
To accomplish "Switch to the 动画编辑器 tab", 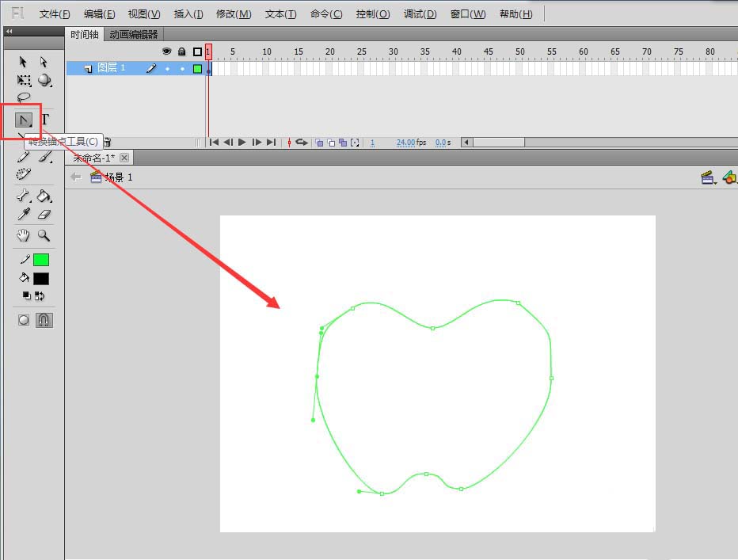I will tap(134, 34).
